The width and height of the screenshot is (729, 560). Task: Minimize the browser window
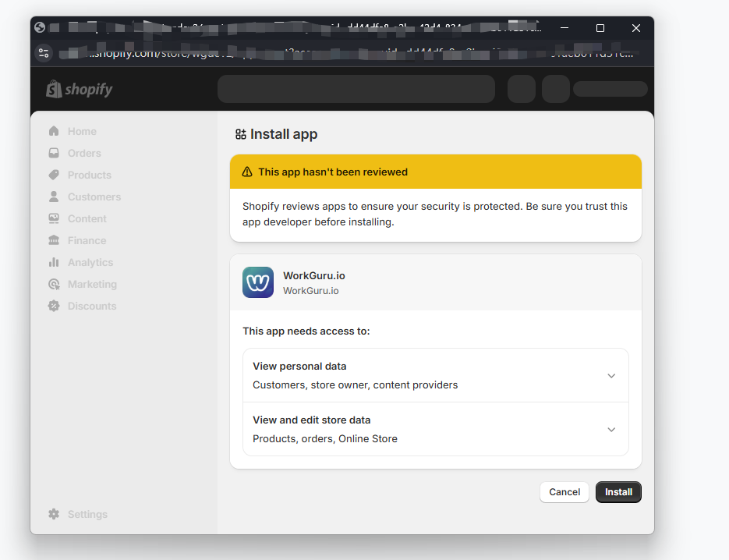tap(564, 28)
